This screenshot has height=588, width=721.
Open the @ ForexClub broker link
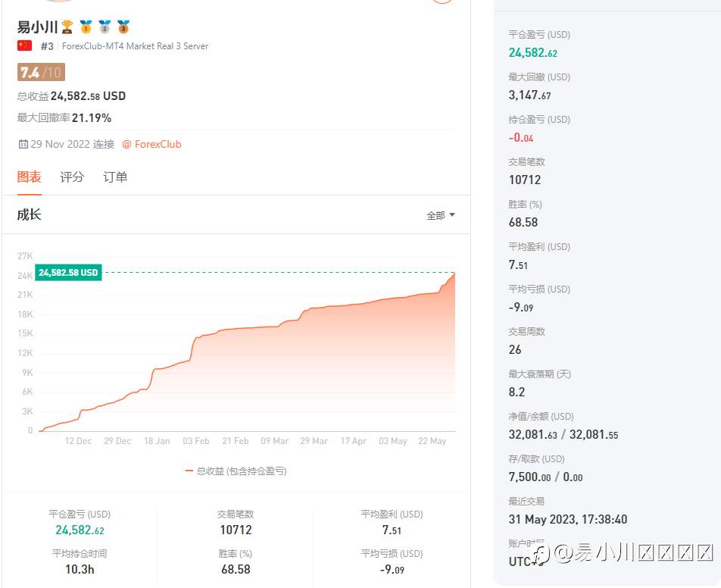pyautogui.click(x=151, y=144)
